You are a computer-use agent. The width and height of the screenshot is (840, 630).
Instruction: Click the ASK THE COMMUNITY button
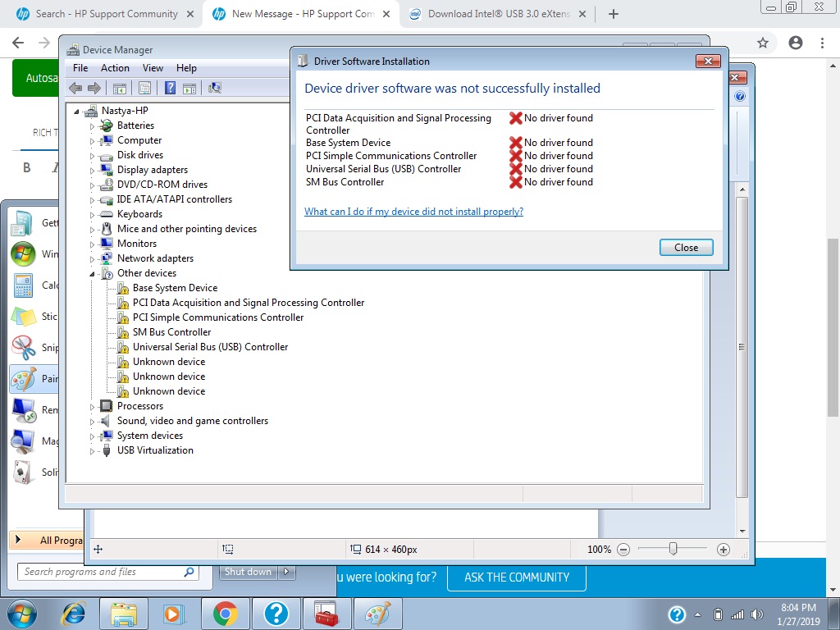click(516, 577)
